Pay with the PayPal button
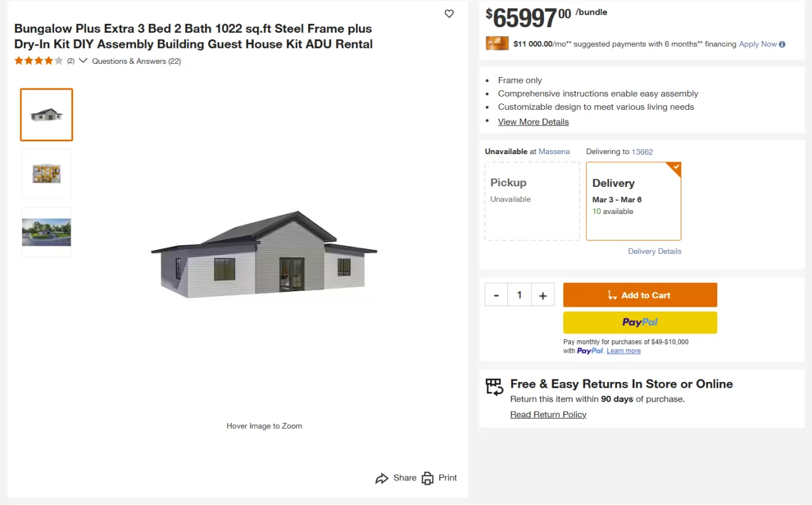812x505 pixels. (640, 323)
